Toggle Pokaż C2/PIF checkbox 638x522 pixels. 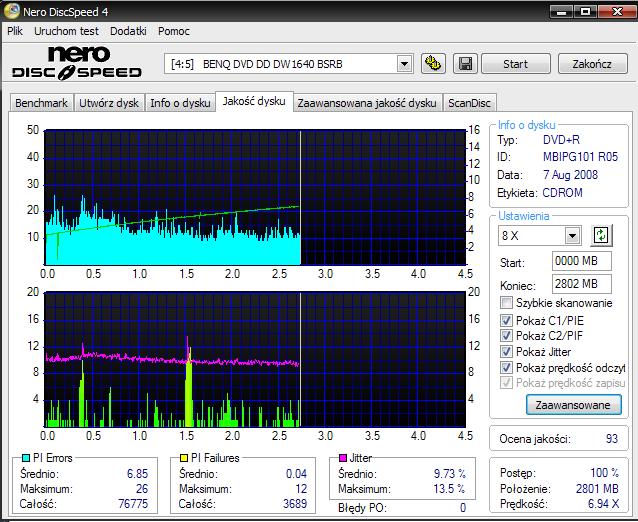point(506,336)
